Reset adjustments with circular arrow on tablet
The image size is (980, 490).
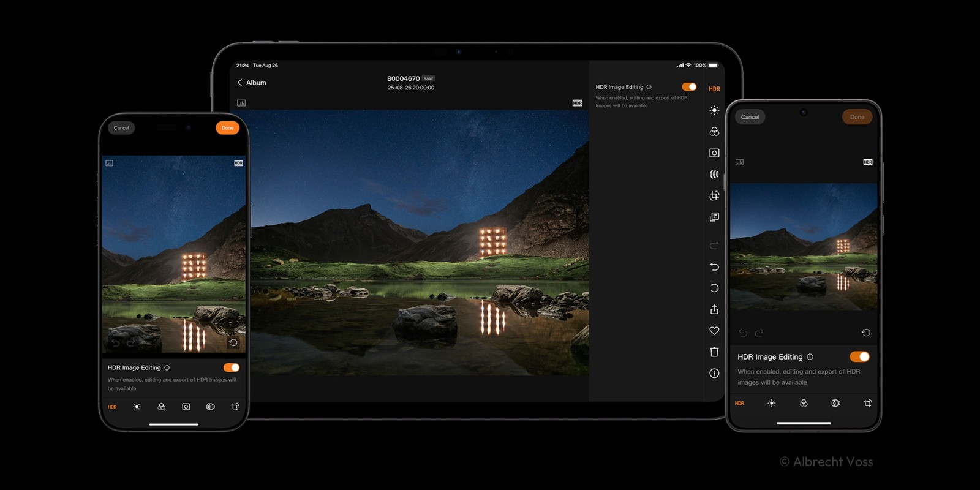(x=714, y=288)
